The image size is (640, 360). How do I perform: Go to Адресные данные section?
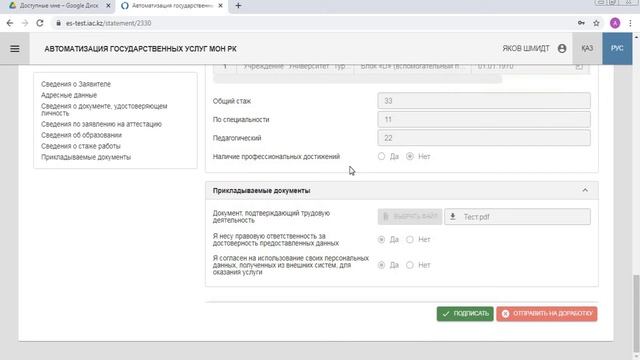(x=69, y=95)
